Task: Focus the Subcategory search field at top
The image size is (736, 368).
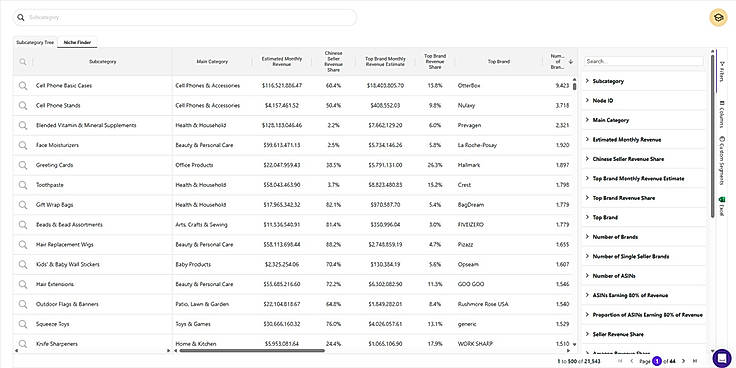Action: coord(184,18)
